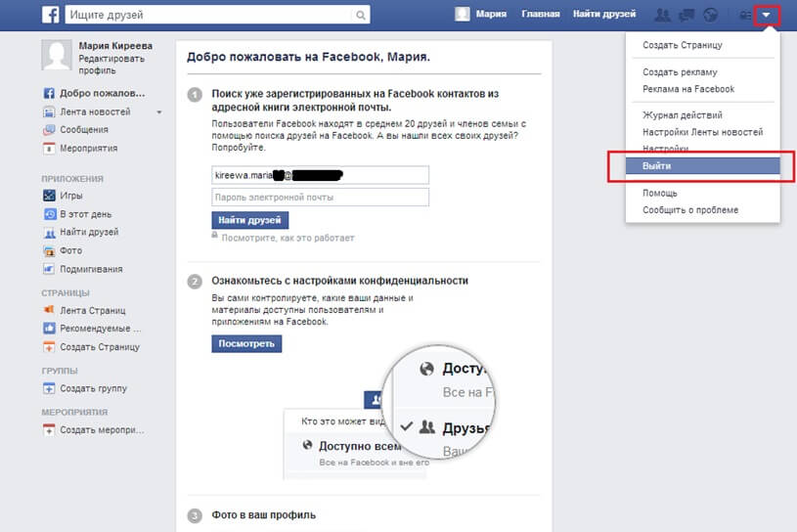Click the Facebook logo icon
This screenshot has width=797, height=532.
pos(50,15)
